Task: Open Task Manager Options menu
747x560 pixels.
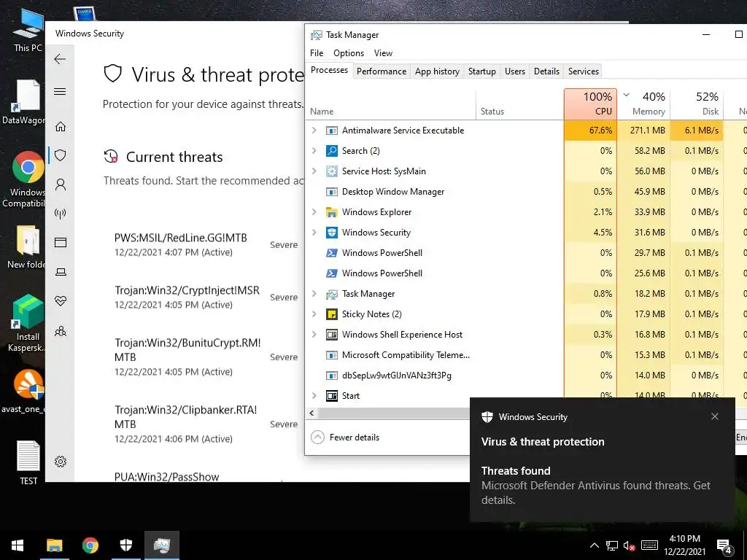Action: pyautogui.click(x=348, y=53)
